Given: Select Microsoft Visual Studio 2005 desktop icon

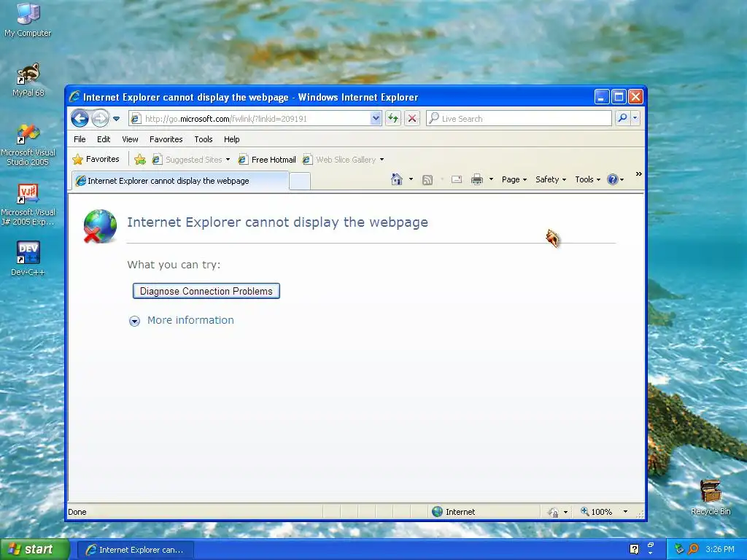Looking at the screenshot, I should pos(28,145).
